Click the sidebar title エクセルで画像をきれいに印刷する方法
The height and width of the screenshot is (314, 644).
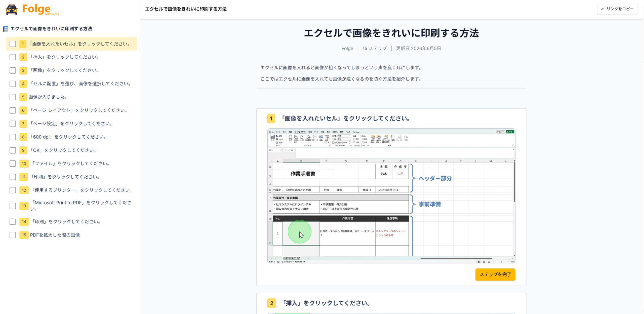pyautogui.click(x=51, y=29)
